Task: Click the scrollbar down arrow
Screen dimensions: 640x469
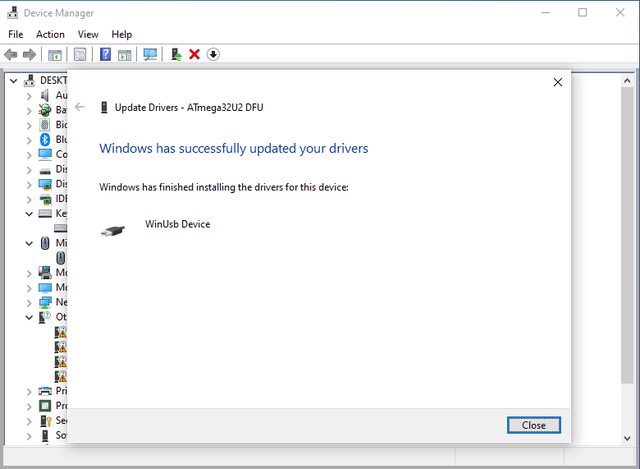Action: (627, 438)
